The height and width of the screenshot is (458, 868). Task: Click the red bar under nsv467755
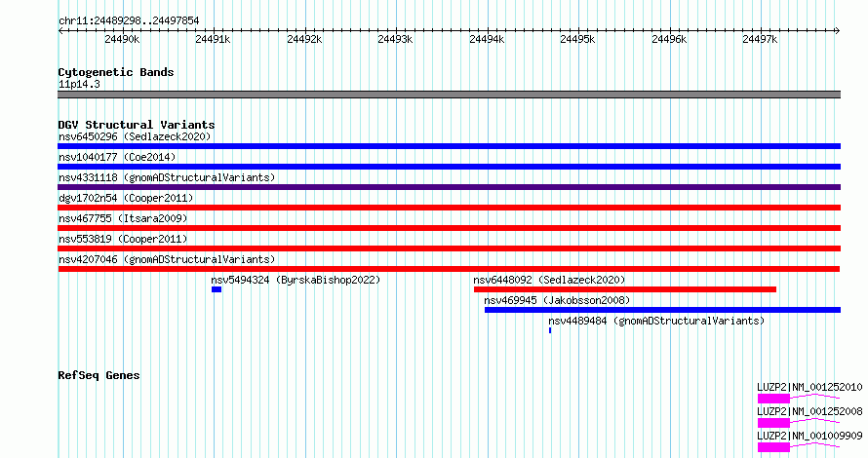(449, 228)
